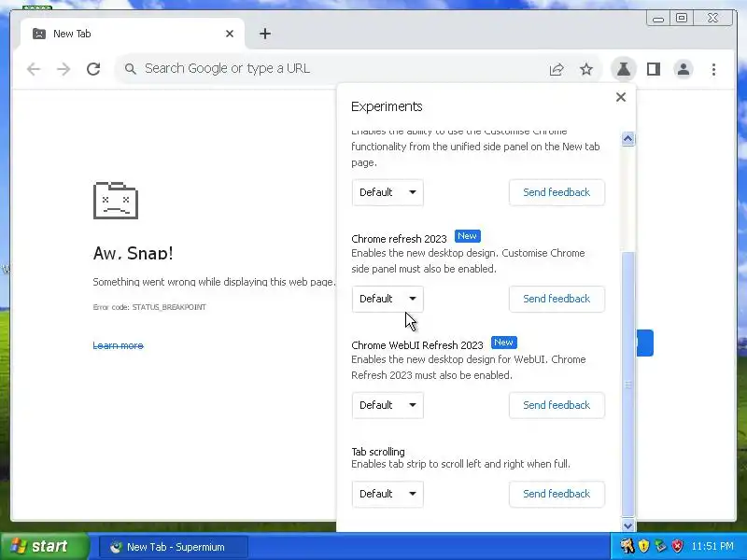Open the Windows start menu
This screenshot has width=747, height=560.
coord(44,546)
